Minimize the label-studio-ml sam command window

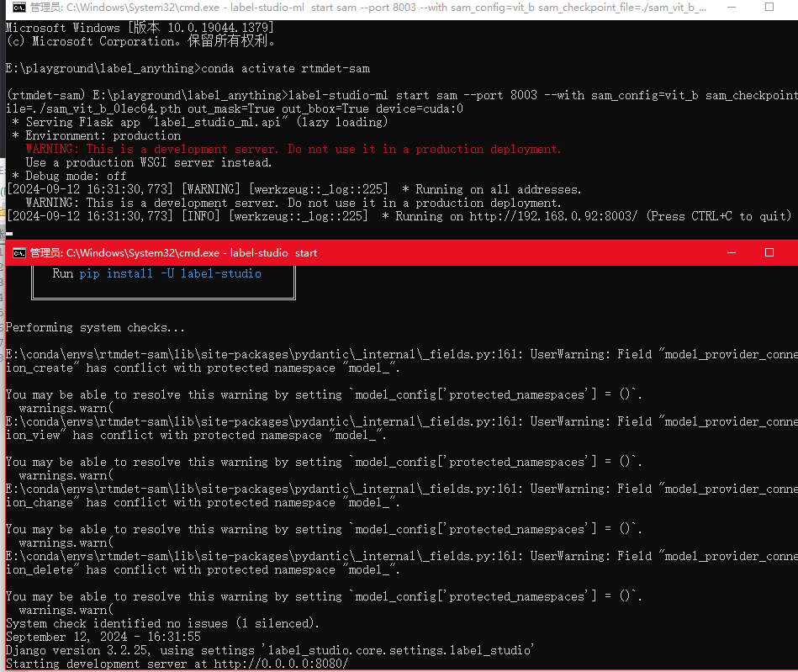coord(730,8)
